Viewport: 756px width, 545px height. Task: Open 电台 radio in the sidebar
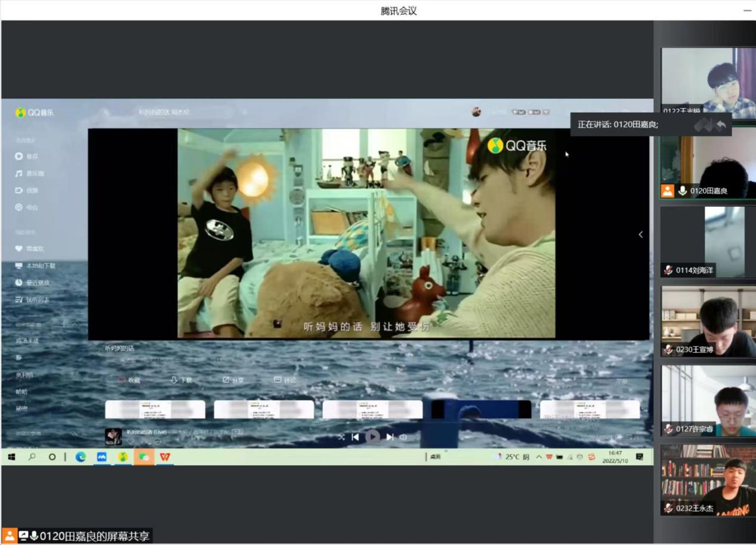pos(28,208)
